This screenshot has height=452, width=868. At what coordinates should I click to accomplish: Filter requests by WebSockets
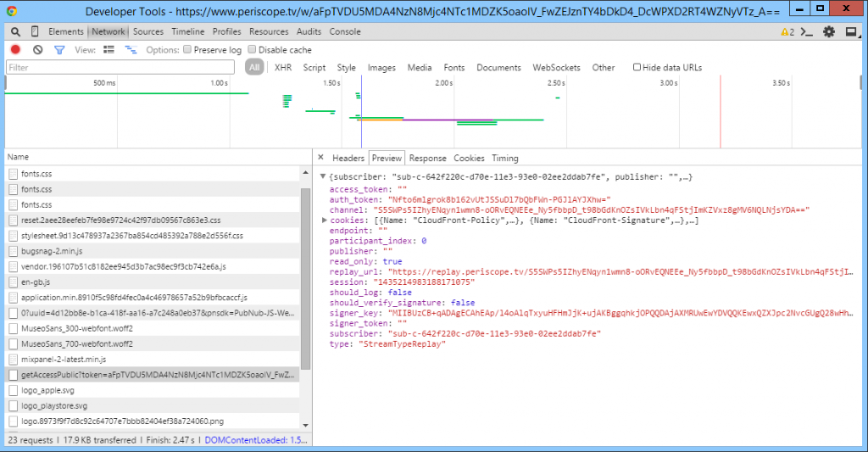(556, 68)
